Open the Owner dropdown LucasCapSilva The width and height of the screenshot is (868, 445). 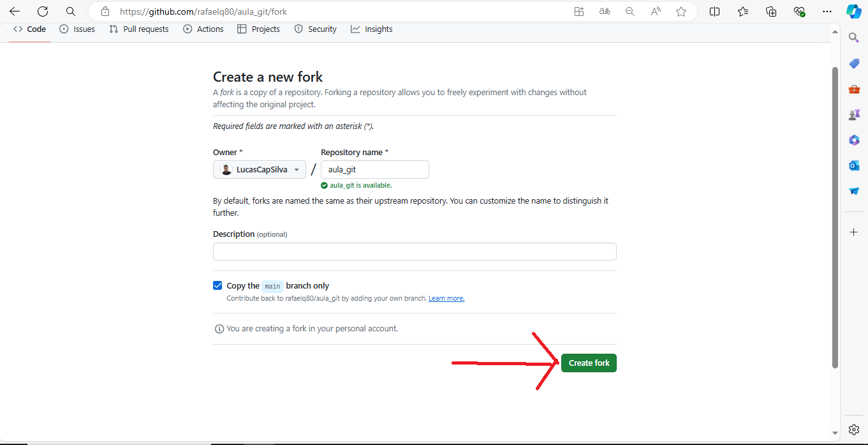(x=260, y=170)
